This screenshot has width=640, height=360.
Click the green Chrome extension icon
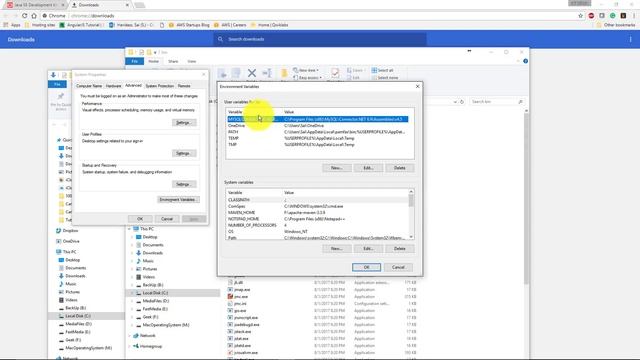[x=613, y=16]
